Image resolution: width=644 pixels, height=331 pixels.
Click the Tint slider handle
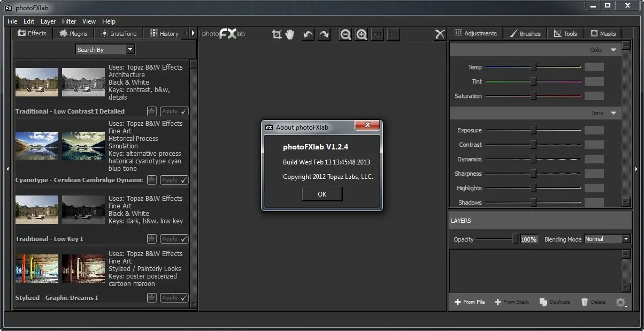coord(533,81)
